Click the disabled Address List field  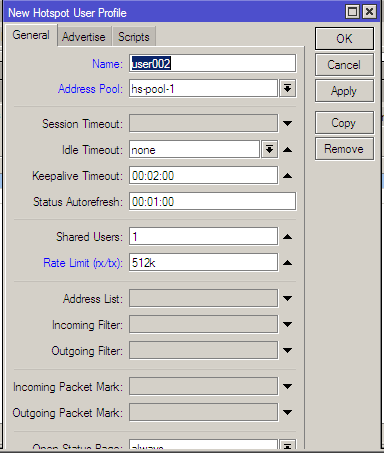click(203, 298)
